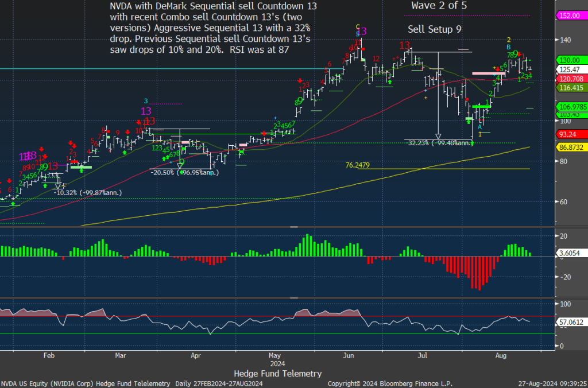Screen dimensions: 588x388
Task: Select the cyan 'A' wave label near August low
Action: coord(479,127)
